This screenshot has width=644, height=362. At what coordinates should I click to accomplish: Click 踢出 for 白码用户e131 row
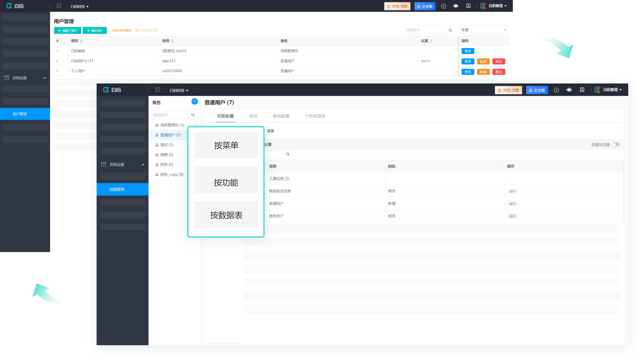(499, 62)
